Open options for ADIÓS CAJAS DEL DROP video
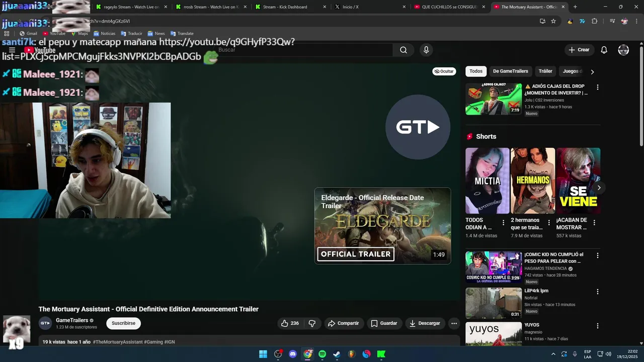Viewport: 644px width, 362px height. coord(598,87)
